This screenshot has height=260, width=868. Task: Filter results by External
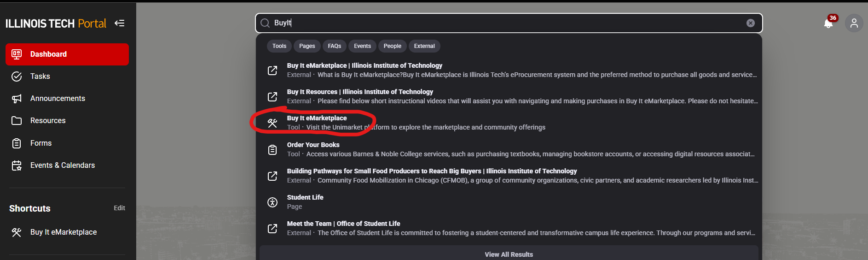pyautogui.click(x=424, y=46)
